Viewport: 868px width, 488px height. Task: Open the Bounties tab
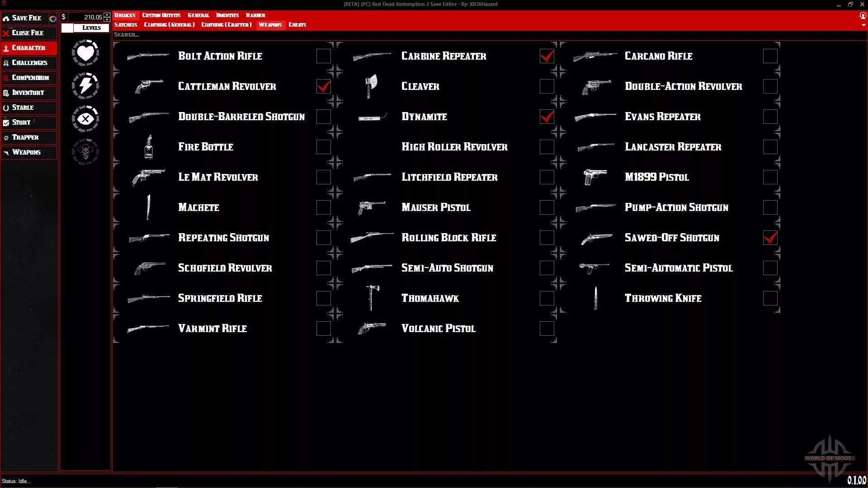[227, 15]
